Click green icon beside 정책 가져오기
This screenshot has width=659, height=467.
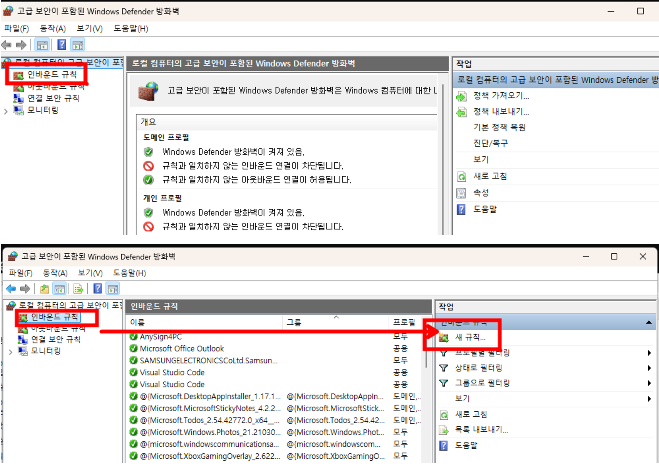pyautogui.click(x=461, y=97)
